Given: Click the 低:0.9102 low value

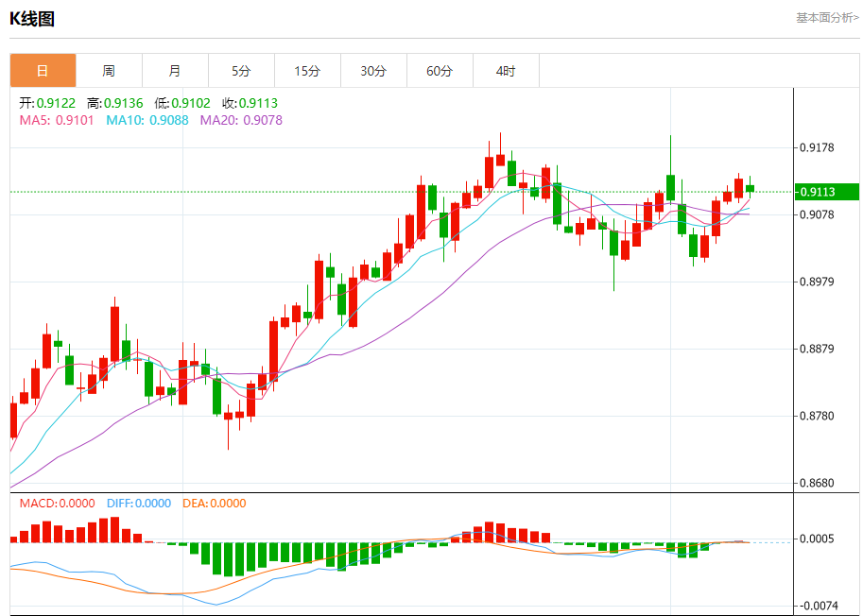Looking at the screenshot, I should [x=182, y=103].
